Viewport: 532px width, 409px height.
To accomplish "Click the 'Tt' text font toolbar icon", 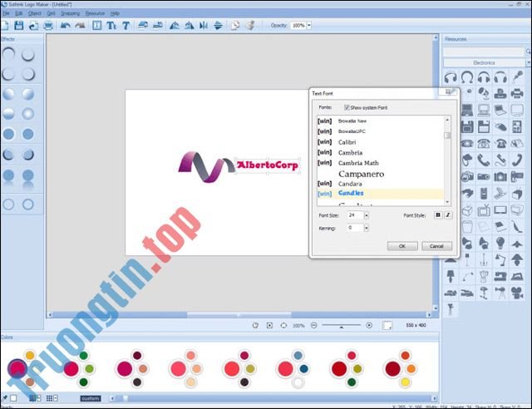I will coord(111,26).
